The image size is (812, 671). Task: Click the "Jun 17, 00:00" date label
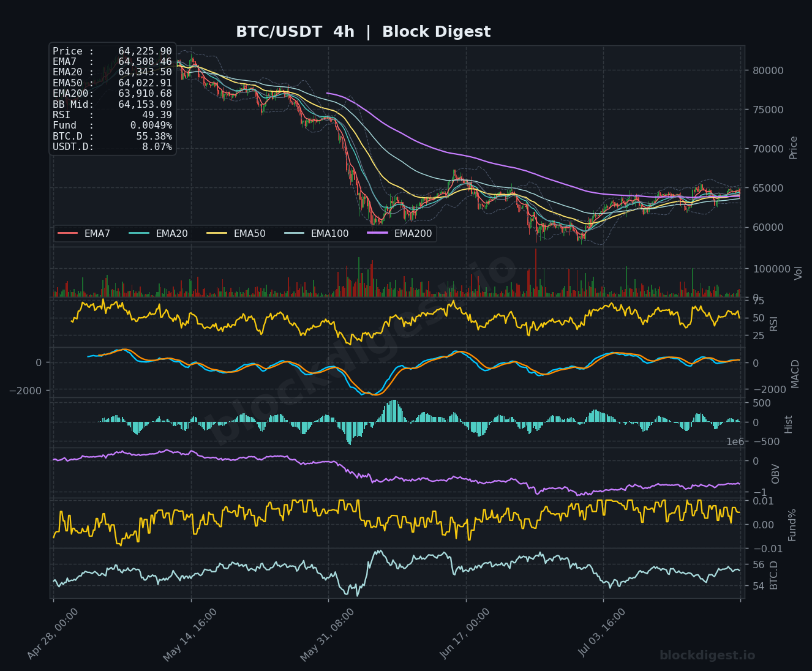pos(465,634)
